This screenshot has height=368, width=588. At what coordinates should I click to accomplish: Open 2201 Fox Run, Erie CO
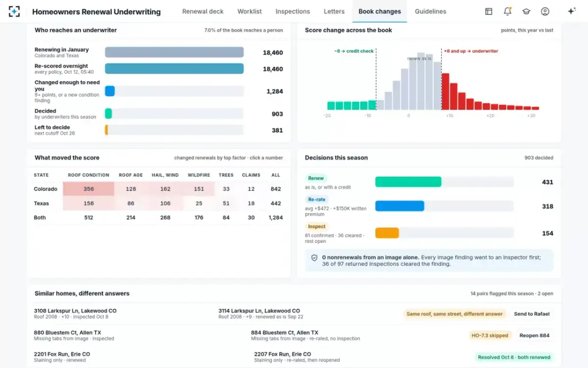[62, 354]
